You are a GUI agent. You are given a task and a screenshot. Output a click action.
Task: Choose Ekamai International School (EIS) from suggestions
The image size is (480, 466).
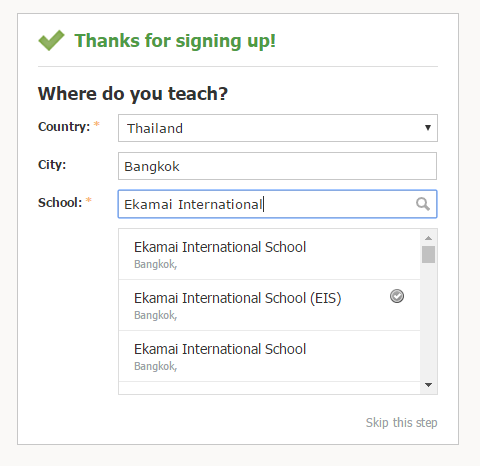pos(269,305)
